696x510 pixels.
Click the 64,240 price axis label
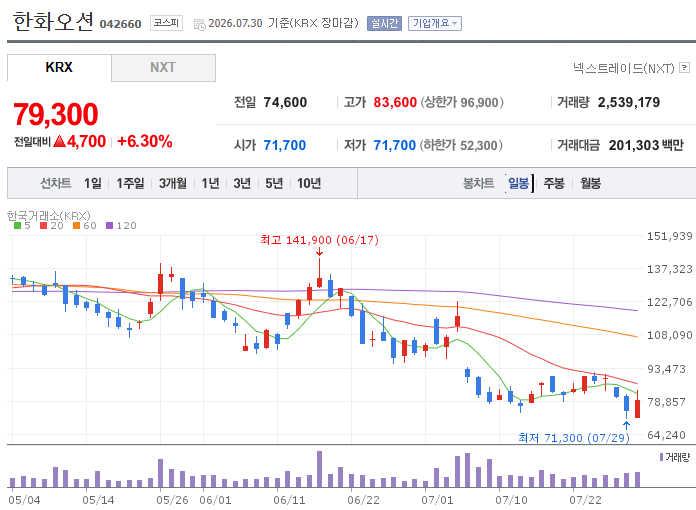pyautogui.click(x=666, y=435)
